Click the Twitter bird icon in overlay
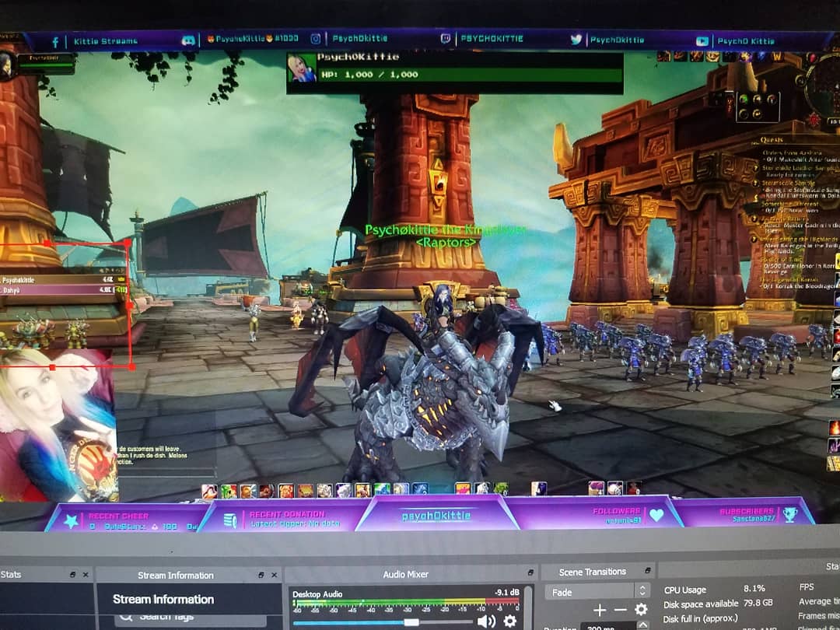This screenshot has height=630, width=840. point(576,39)
